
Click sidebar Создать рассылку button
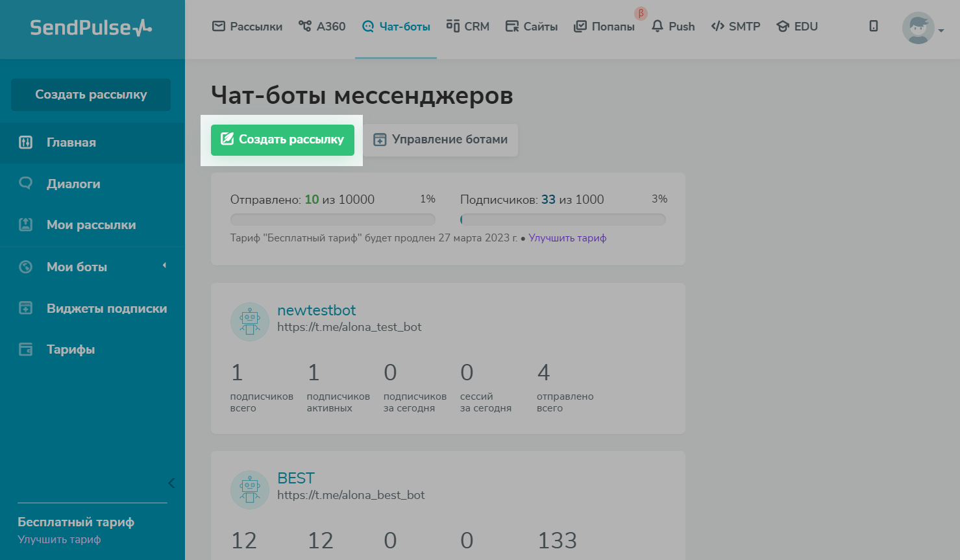[91, 95]
